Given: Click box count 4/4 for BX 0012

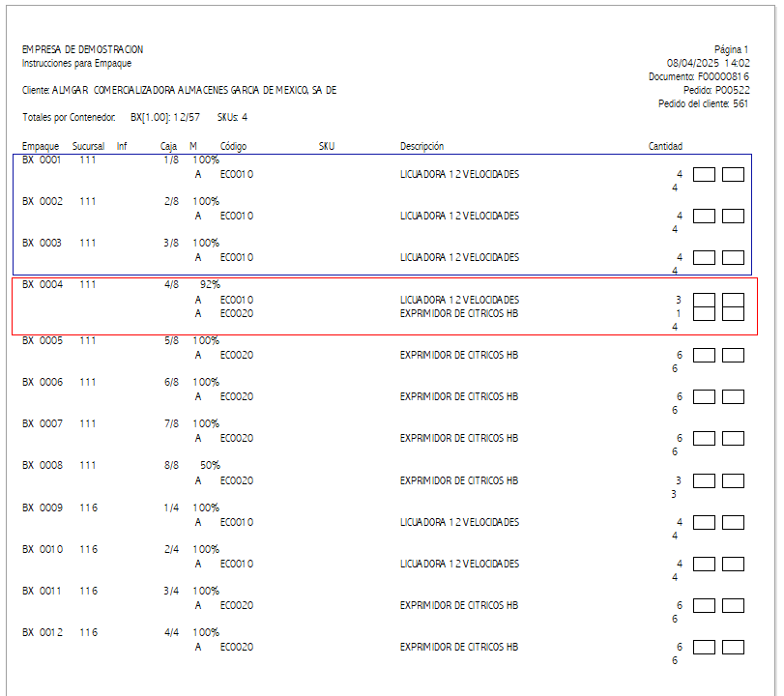Looking at the screenshot, I should pyautogui.click(x=171, y=632).
